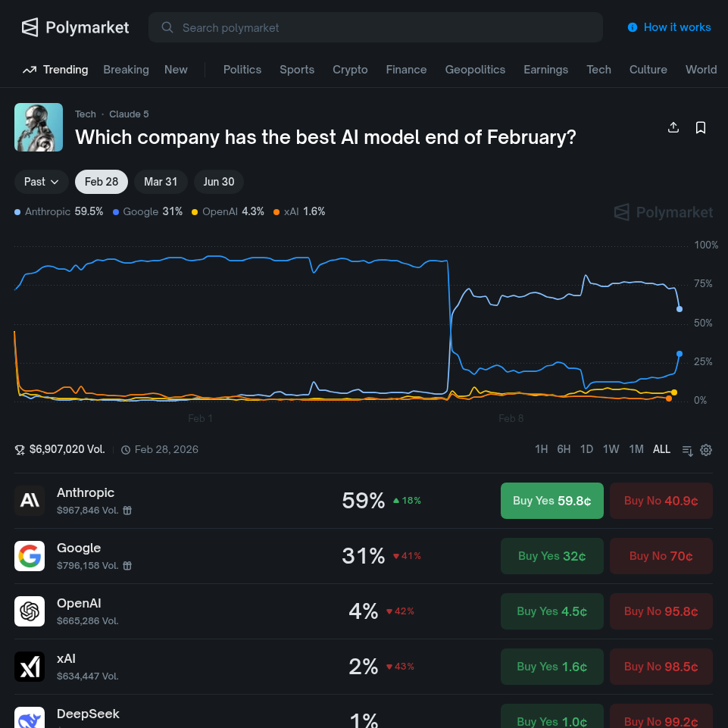Switch chart range to 1H

coord(542,449)
